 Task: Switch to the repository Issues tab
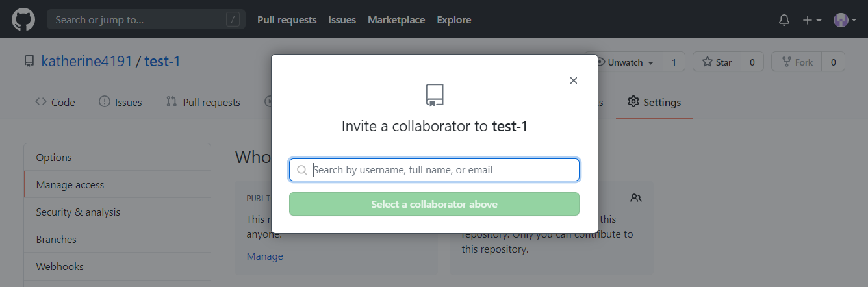tap(120, 102)
